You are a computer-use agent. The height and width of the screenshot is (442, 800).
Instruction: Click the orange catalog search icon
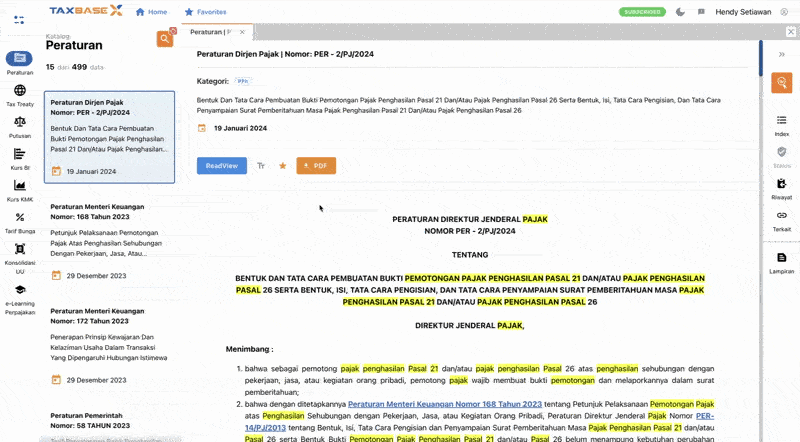pos(165,39)
